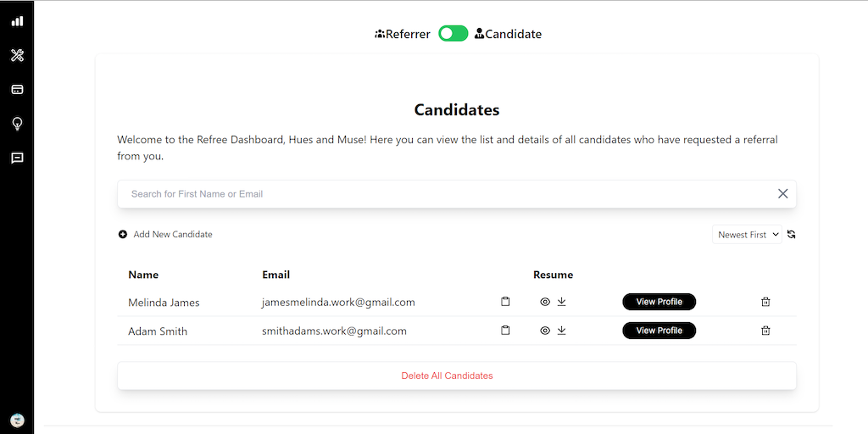This screenshot has height=434, width=868.
Task: Delete Melinda James with trash icon
Action: pos(765,302)
